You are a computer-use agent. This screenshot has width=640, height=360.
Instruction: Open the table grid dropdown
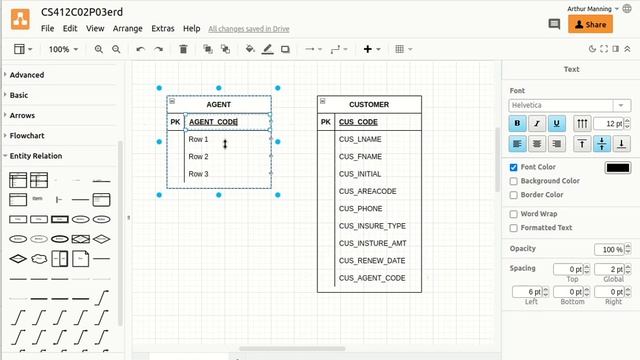403,49
